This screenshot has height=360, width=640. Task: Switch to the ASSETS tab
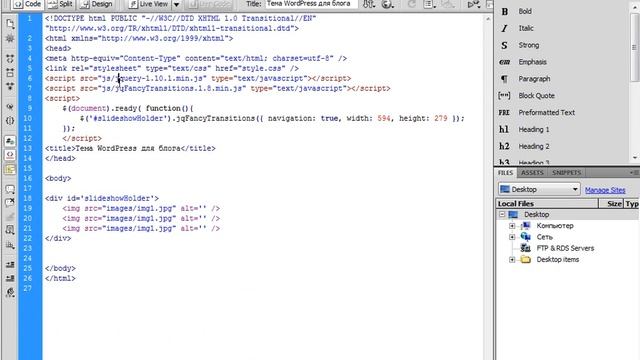point(532,173)
